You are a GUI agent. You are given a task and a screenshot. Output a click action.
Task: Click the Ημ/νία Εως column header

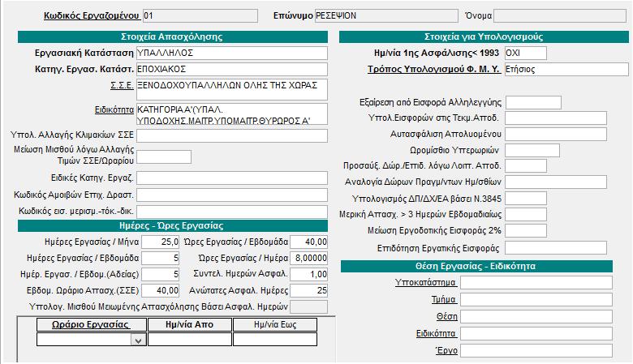pos(275,324)
